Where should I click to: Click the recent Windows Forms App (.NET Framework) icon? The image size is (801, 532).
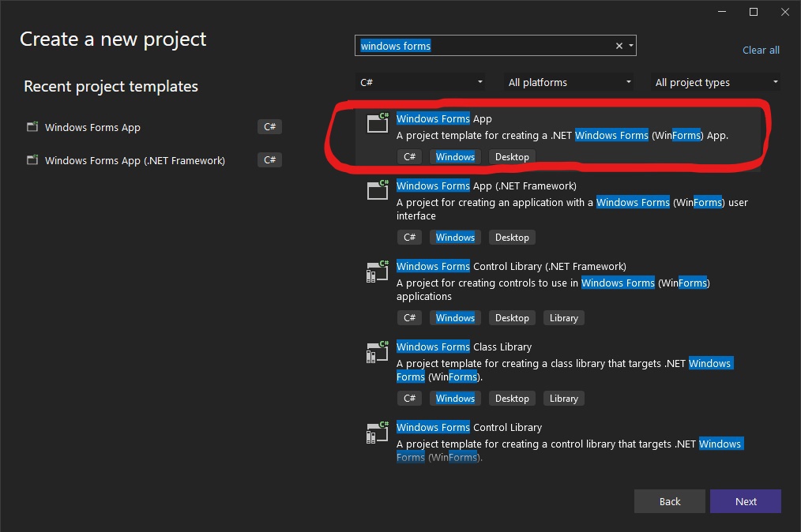(x=32, y=159)
